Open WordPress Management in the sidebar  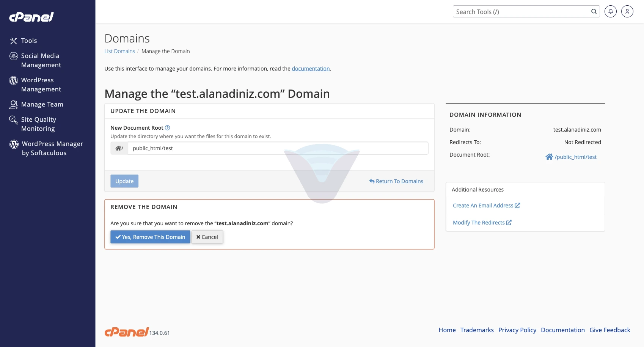click(41, 85)
